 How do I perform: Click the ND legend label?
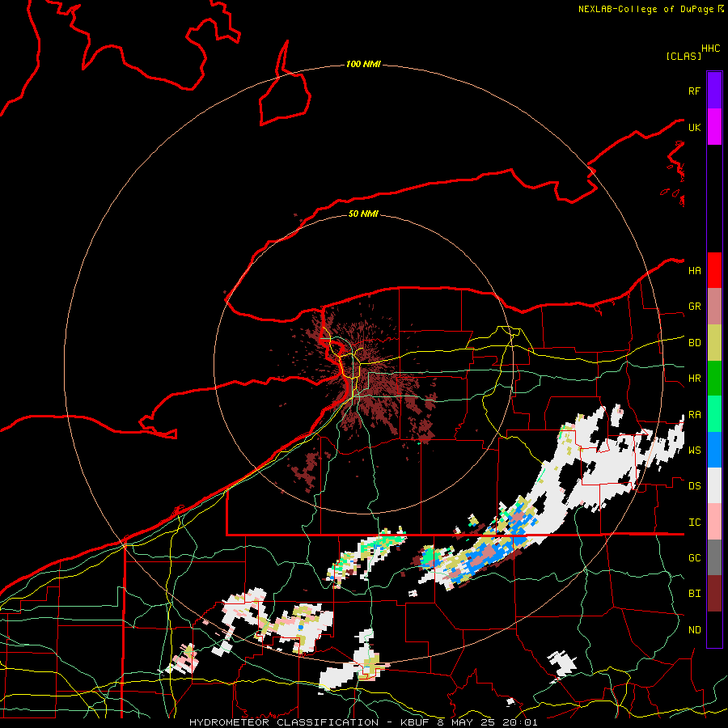694,630
